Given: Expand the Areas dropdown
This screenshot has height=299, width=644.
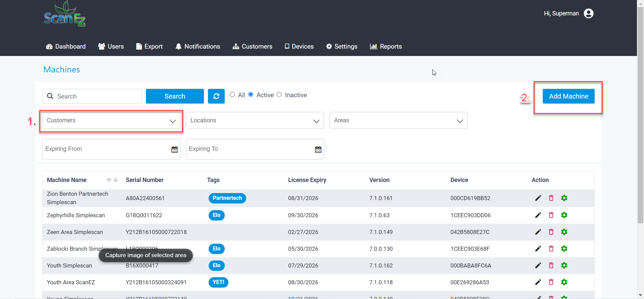Looking at the screenshot, I should [x=398, y=120].
